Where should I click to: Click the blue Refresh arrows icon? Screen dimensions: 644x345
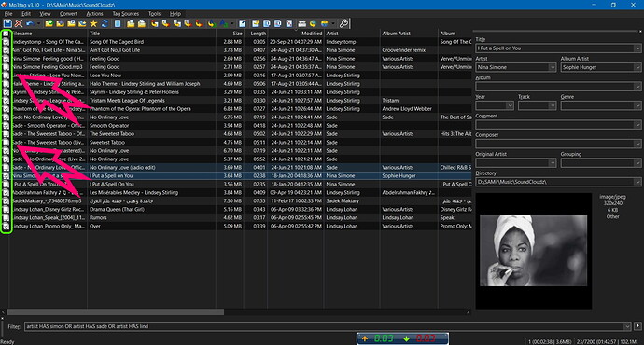point(105,23)
